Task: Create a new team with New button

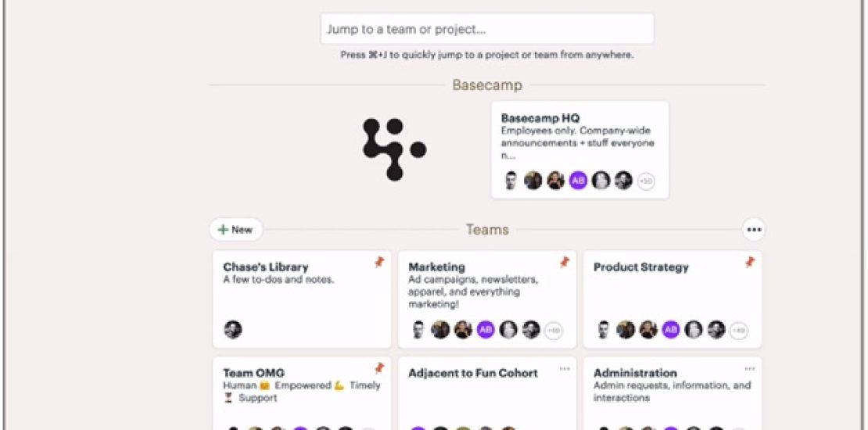Action: click(x=235, y=230)
